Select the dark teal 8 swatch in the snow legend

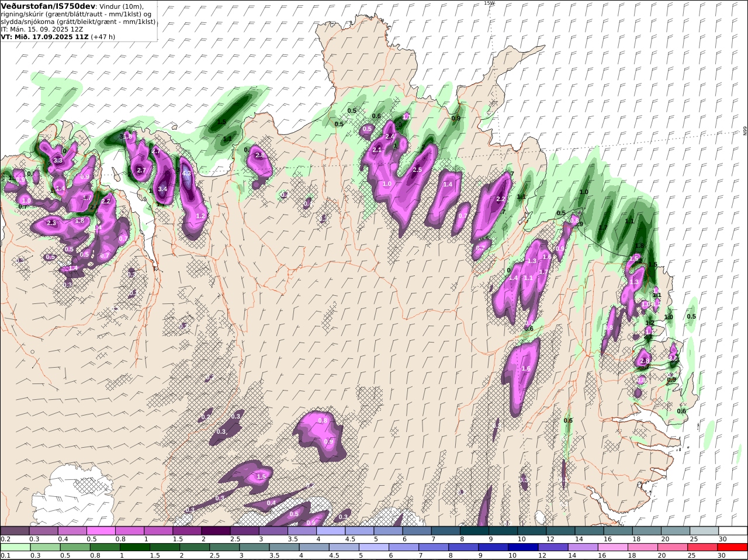point(475,530)
